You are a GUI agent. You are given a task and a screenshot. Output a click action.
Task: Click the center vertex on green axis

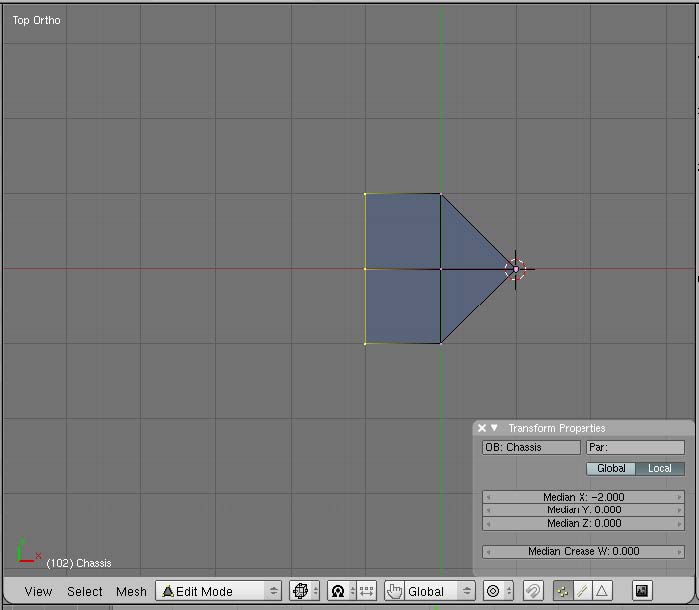441,269
